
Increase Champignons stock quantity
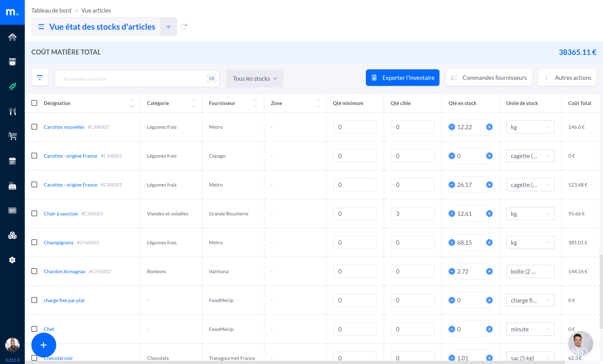click(489, 242)
